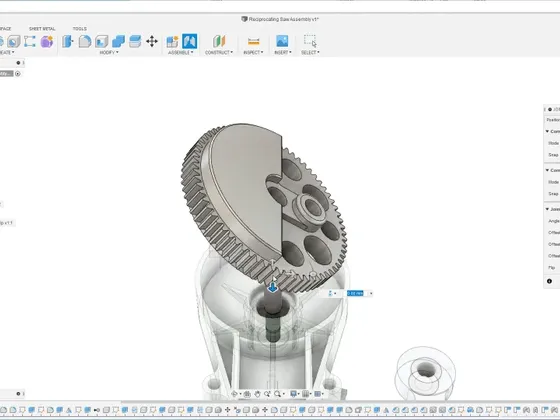Screen dimensions: 560x420
Task: Click the Offset Face tool icon
Action: pyautogui.click(x=135, y=41)
